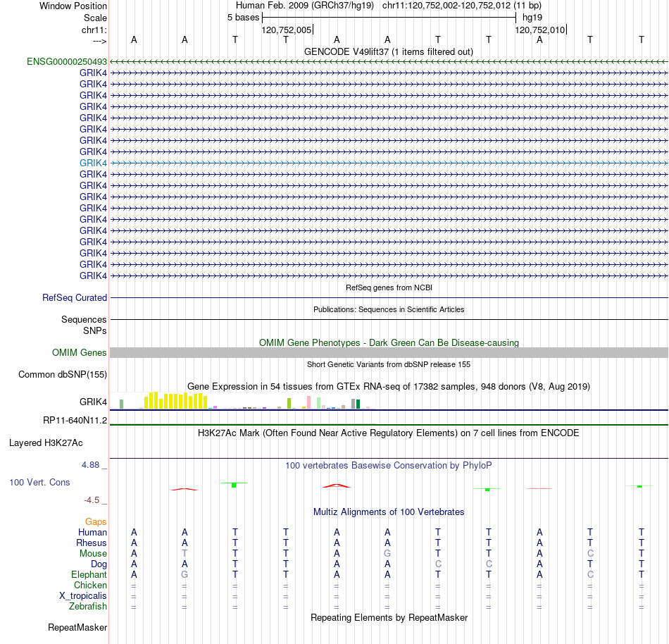The image size is (669, 644).
Task: Select the RP11-640N11.2 label
Action: tap(75, 421)
